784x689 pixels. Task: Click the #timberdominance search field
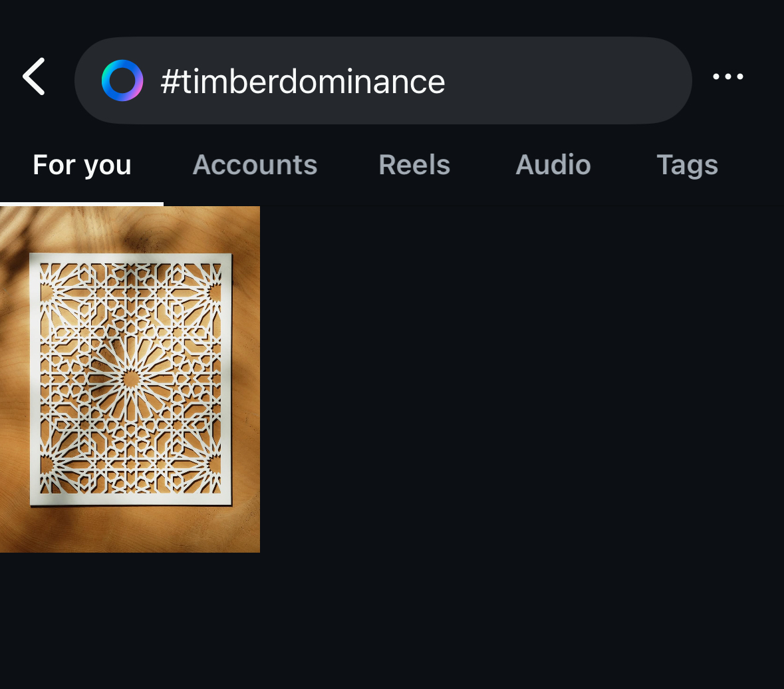point(399,80)
